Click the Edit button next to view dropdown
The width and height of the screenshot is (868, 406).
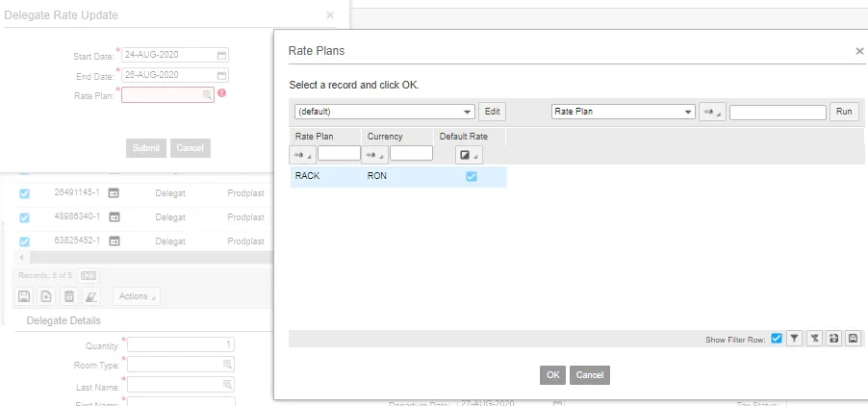pos(492,112)
